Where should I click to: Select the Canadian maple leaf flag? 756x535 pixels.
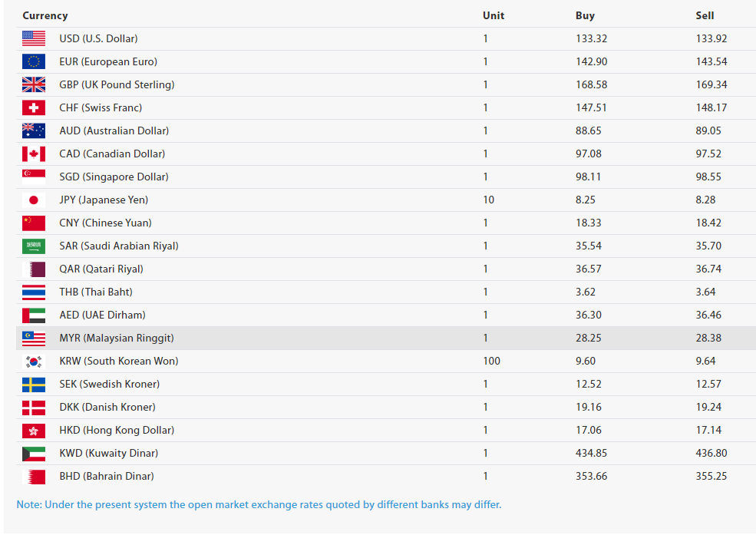tap(34, 154)
